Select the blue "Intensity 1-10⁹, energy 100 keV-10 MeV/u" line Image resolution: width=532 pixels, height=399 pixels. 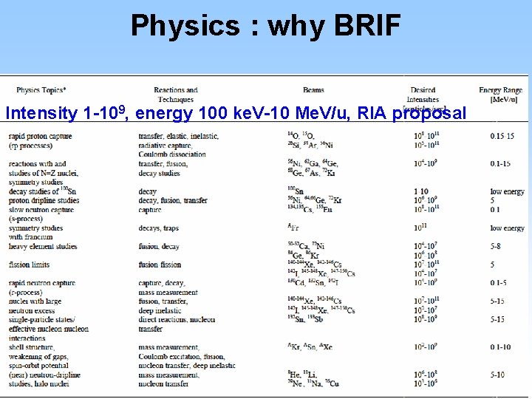[236, 113]
